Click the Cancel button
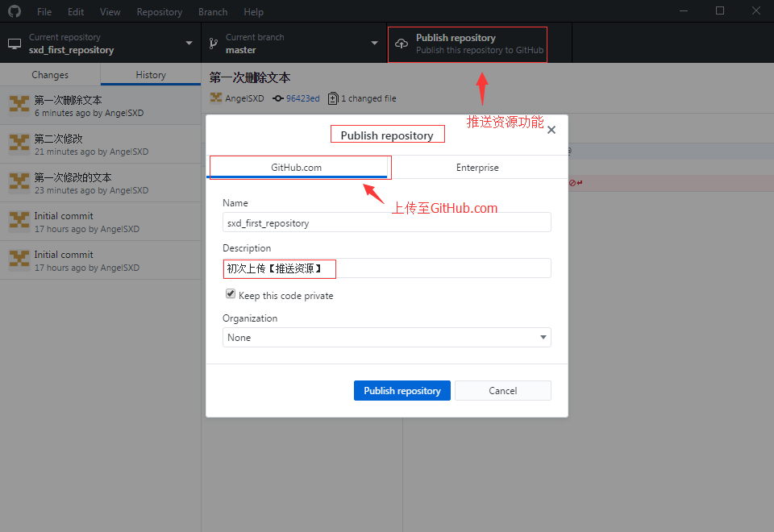Screen dimensions: 774x532 point(503,390)
